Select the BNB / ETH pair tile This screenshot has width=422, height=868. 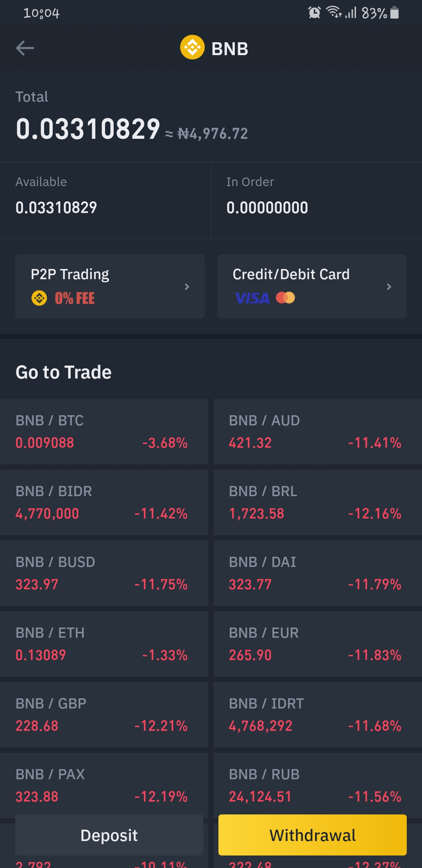104,644
